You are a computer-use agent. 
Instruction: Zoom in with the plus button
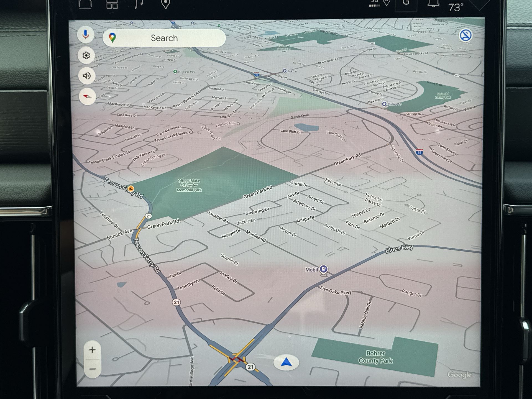pos(92,350)
